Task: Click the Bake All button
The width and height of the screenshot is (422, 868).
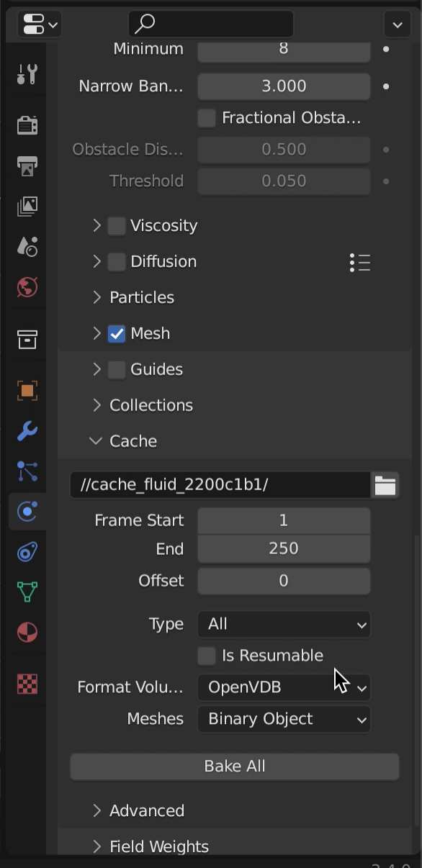Action: click(235, 767)
